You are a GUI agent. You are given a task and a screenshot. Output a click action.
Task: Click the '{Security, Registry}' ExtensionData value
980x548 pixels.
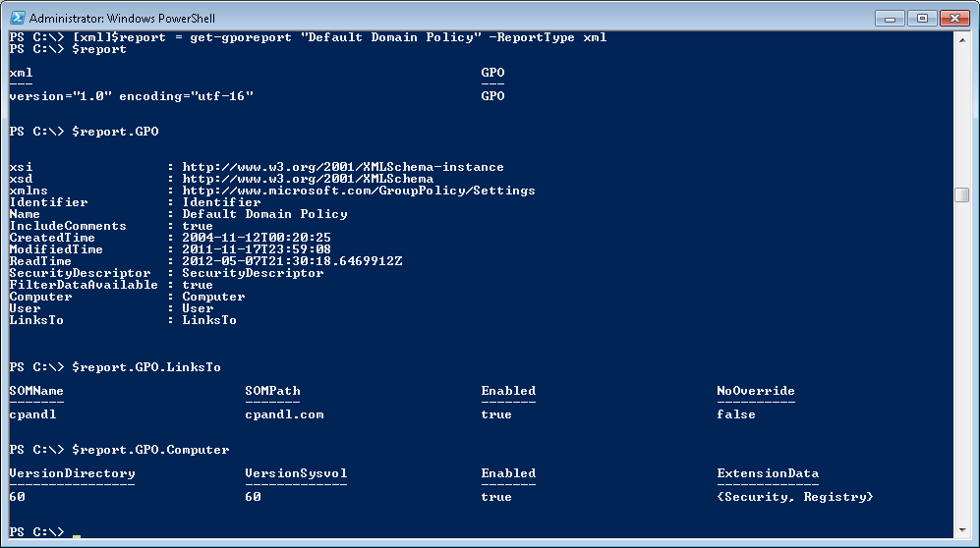click(x=794, y=497)
